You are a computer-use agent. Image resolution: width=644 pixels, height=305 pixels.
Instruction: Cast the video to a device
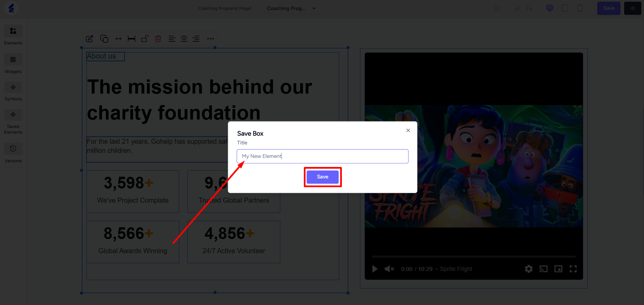pos(543,269)
